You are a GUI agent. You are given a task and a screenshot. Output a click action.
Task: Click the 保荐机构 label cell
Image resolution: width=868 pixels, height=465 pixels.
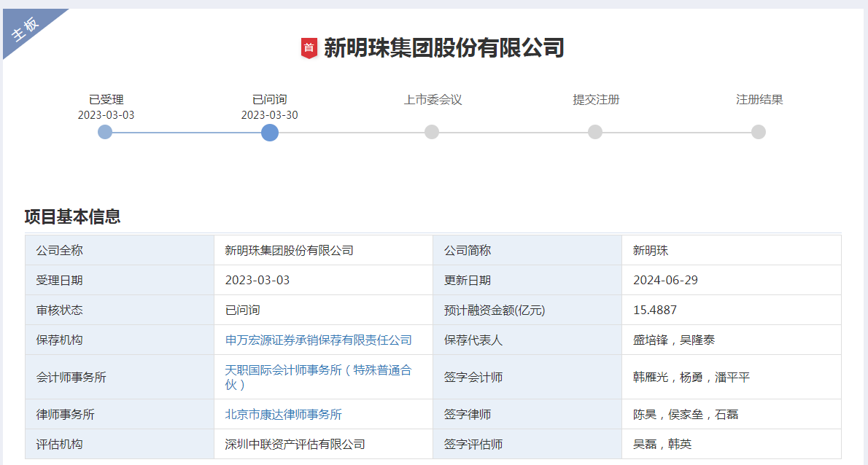120,340
